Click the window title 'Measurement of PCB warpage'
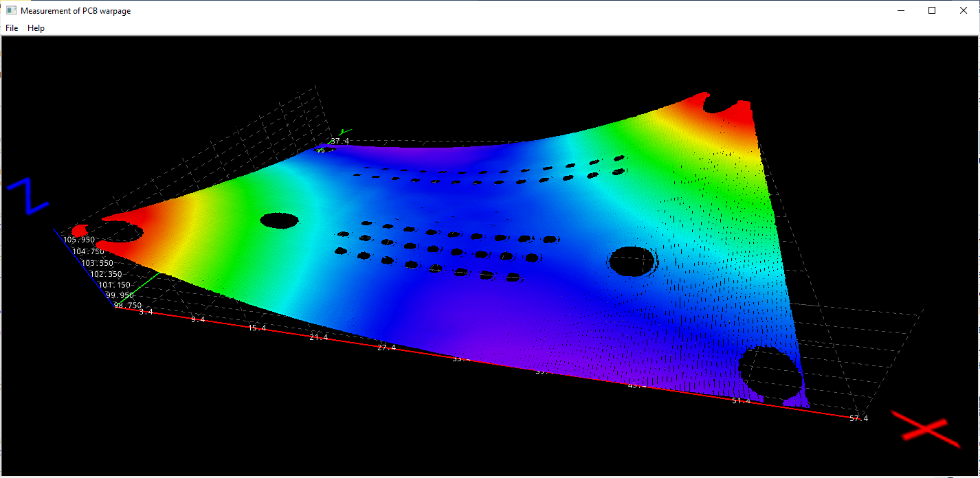980x478 pixels. (76, 10)
